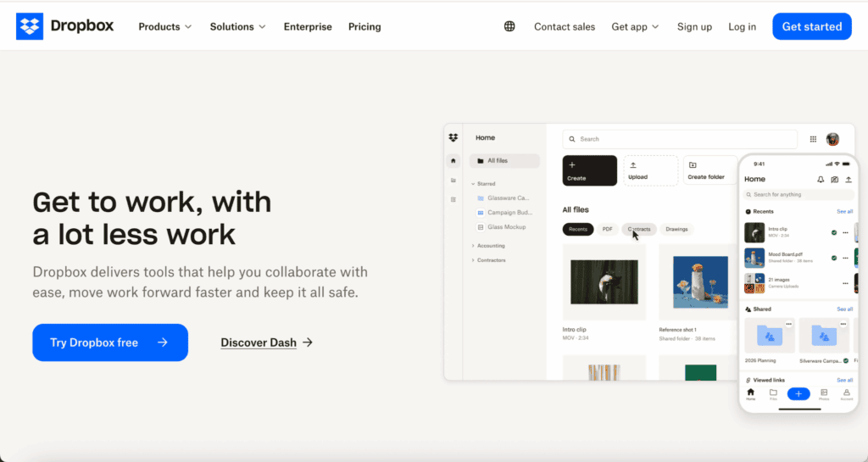Tap the Account icon in phone navigation
Image resolution: width=868 pixels, height=462 pixels.
(847, 394)
